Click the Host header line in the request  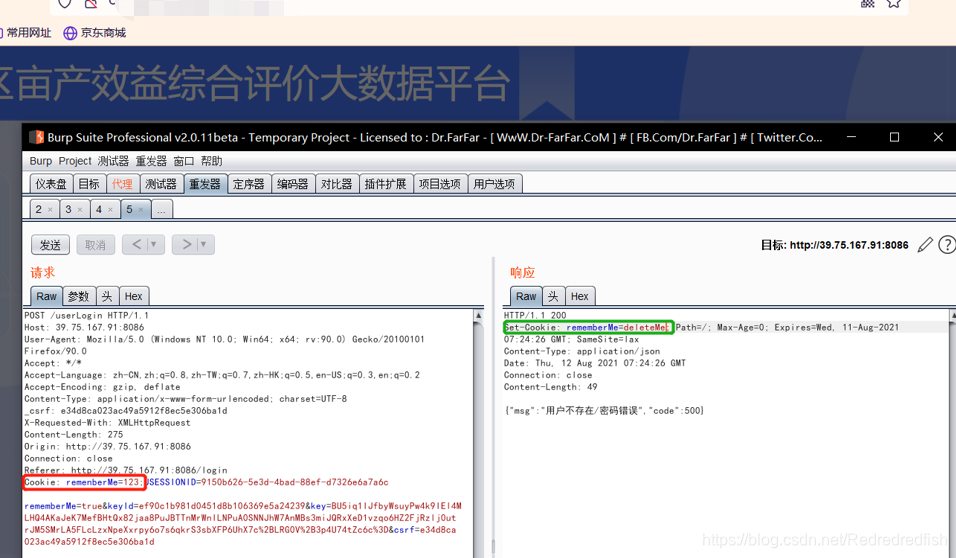tap(84, 327)
